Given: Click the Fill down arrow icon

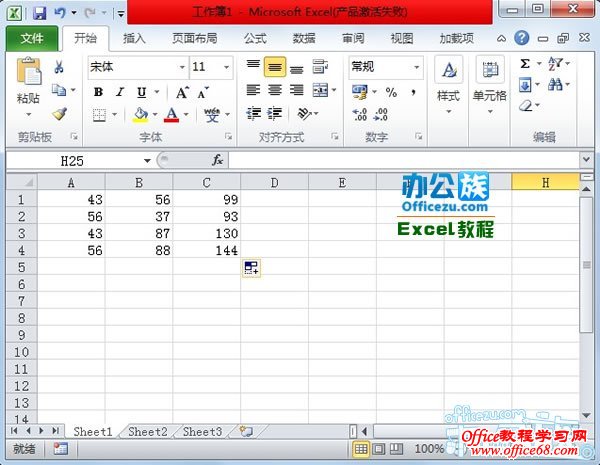Looking at the screenshot, I should click(525, 85).
